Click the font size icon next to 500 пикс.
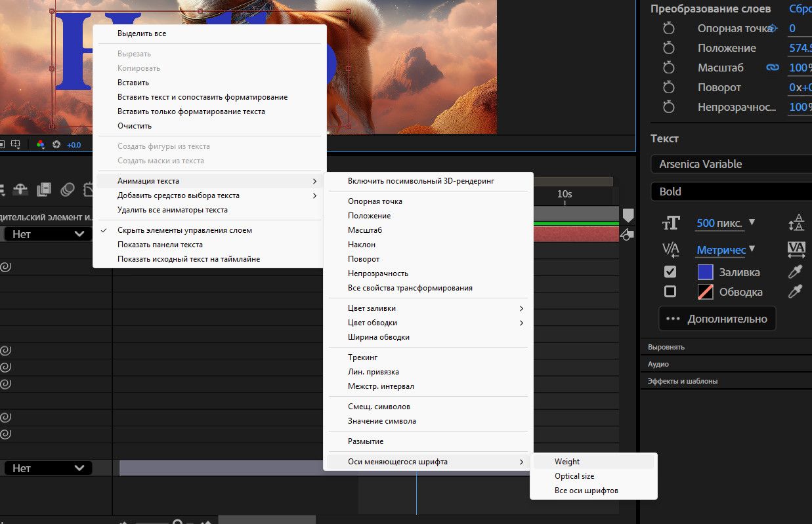This screenshot has width=812, height=524. 671,223
